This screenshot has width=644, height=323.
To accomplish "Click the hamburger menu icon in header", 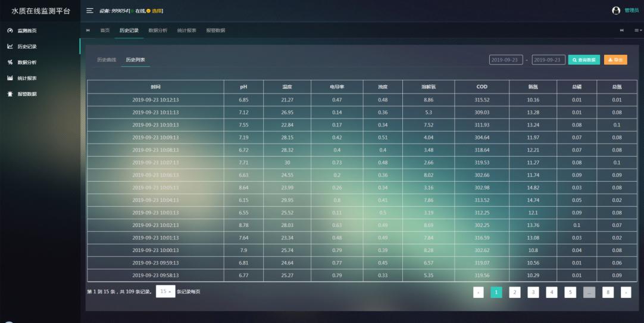I will (90, 11).
